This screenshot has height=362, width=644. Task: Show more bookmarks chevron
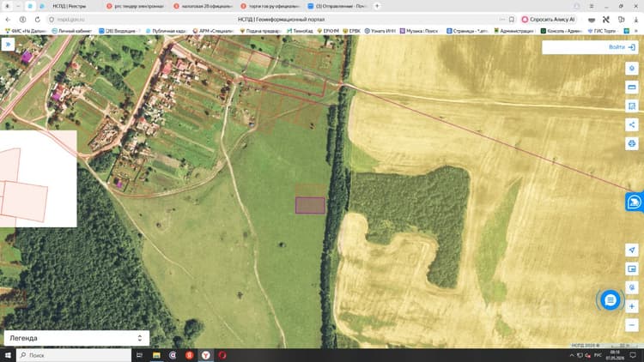click(x=636, y=31)
